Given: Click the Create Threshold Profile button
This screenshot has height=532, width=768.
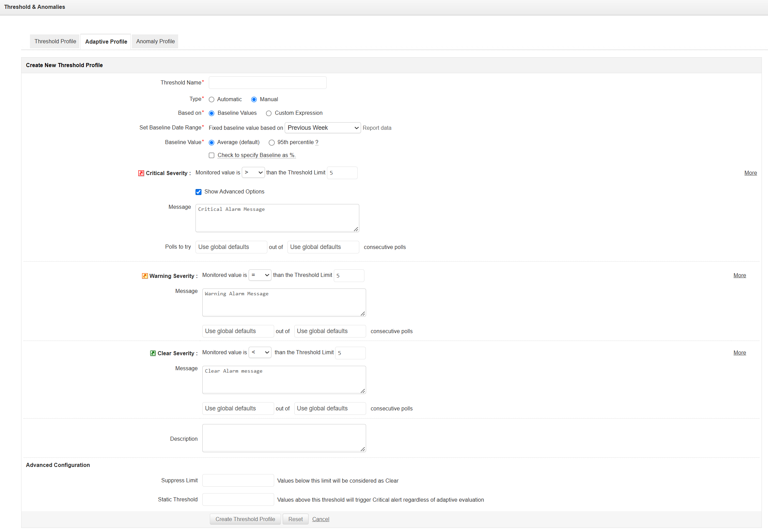Looking at the screenshot, I should [x=245, y=519].
